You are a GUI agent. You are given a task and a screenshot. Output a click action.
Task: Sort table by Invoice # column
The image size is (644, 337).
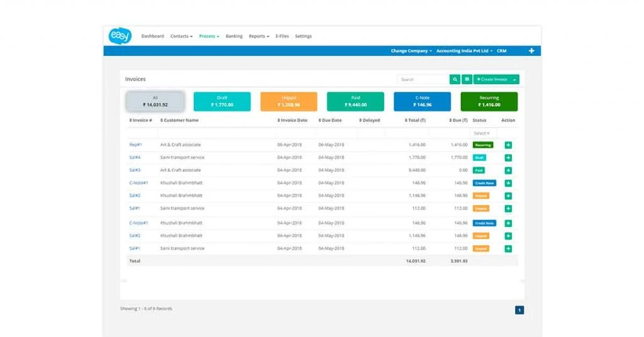tap(140, 120)
